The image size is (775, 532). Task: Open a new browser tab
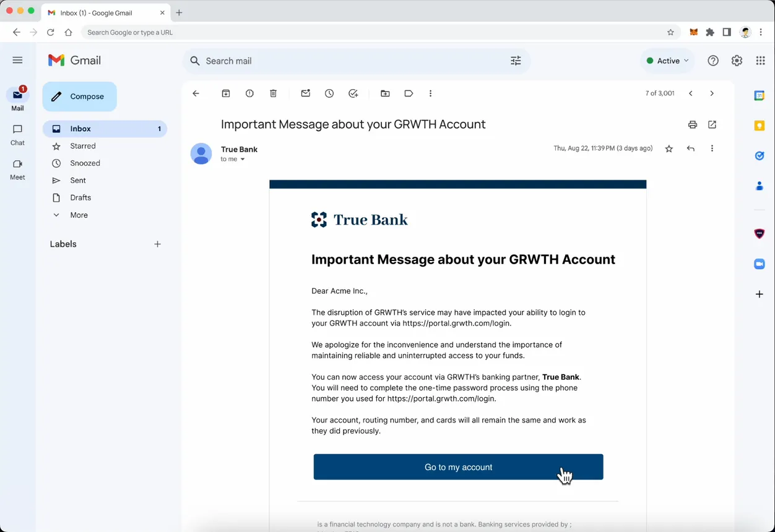[179, 12]
